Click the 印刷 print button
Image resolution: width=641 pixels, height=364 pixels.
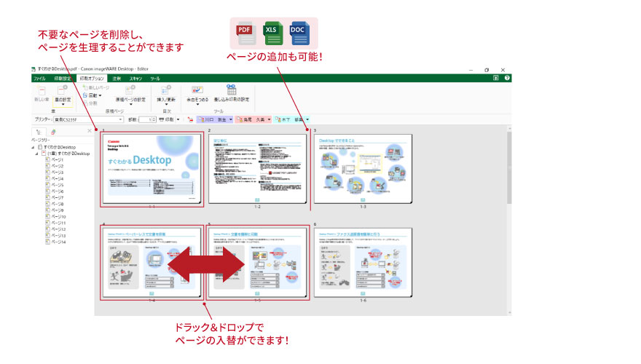click(166, 119)
